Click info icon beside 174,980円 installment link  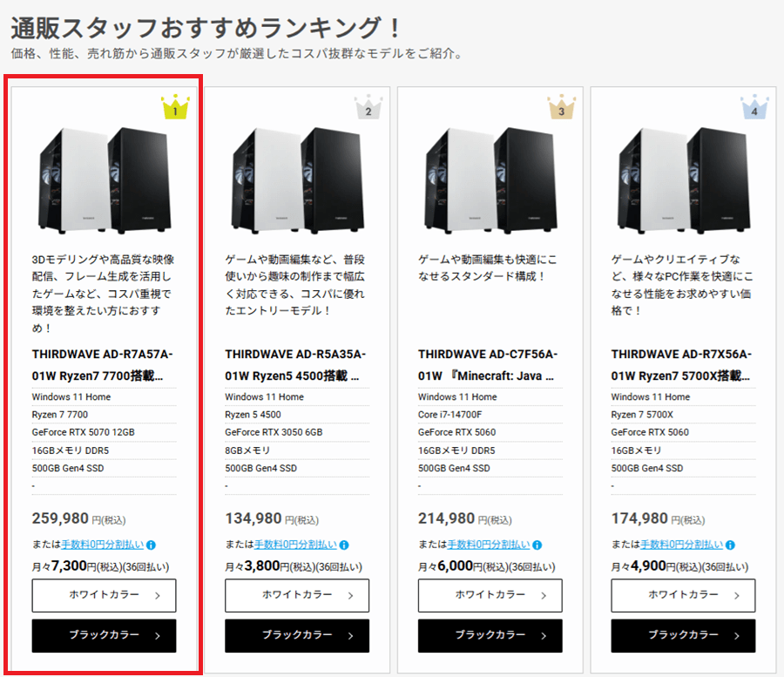(730, 545)
